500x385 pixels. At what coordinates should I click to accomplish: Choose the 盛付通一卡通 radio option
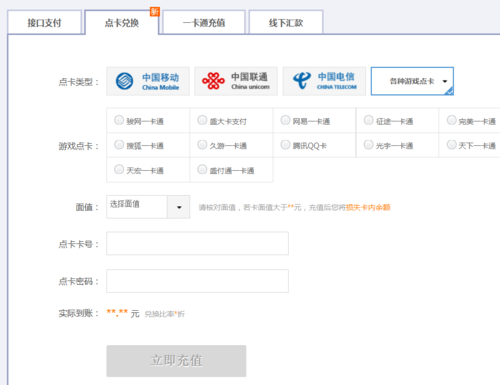[x=202, y=169]
